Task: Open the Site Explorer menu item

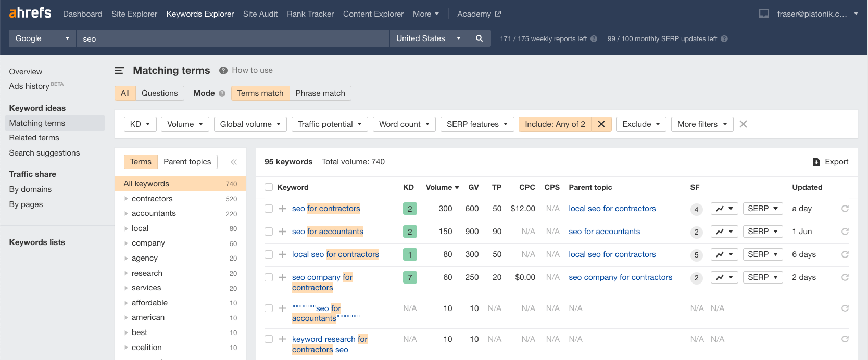Action: [134, 14]
